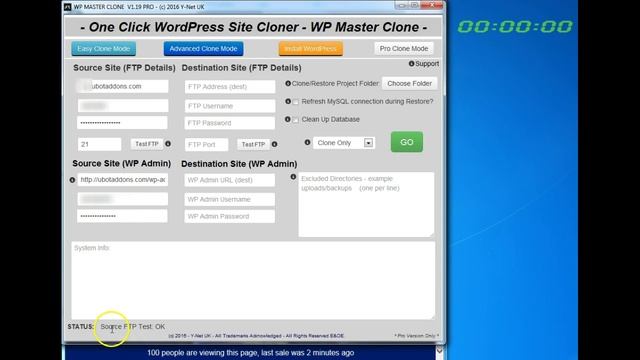Click the System Info text area
640x360 pixels.
click(253, 280)
